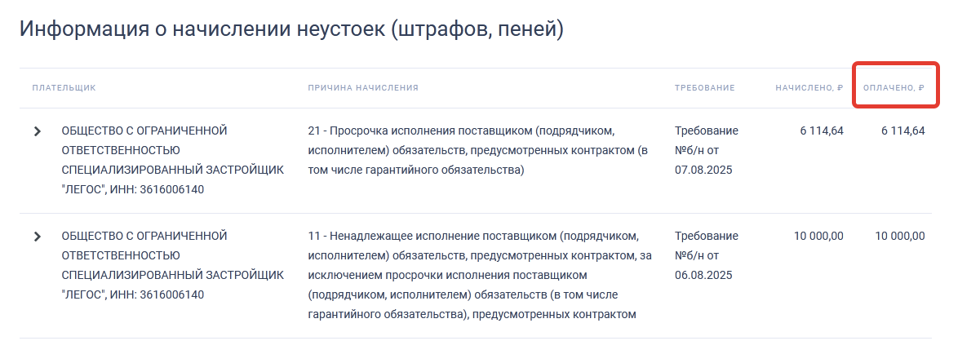The width and height of the screenshot is (980, 363).
Task: Click the Плательщик column header
Action: pyautogui.click(x=64, y=87)
